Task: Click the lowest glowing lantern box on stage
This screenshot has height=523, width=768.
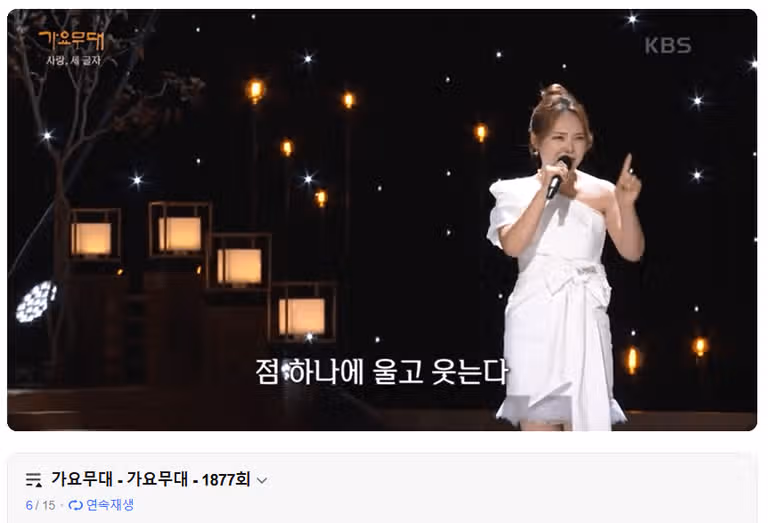Action: click(x=302, y=316)
